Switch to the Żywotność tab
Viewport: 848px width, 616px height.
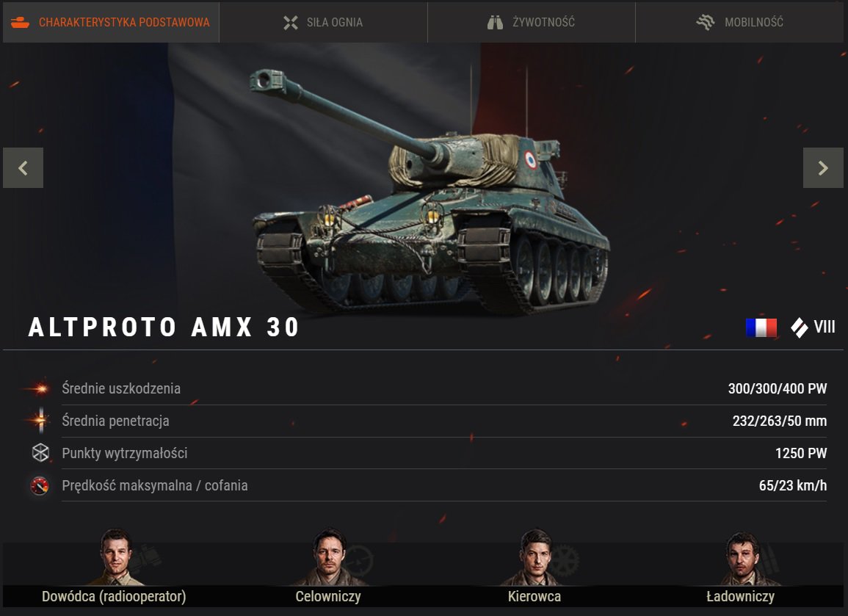click(x=531, y=22)
